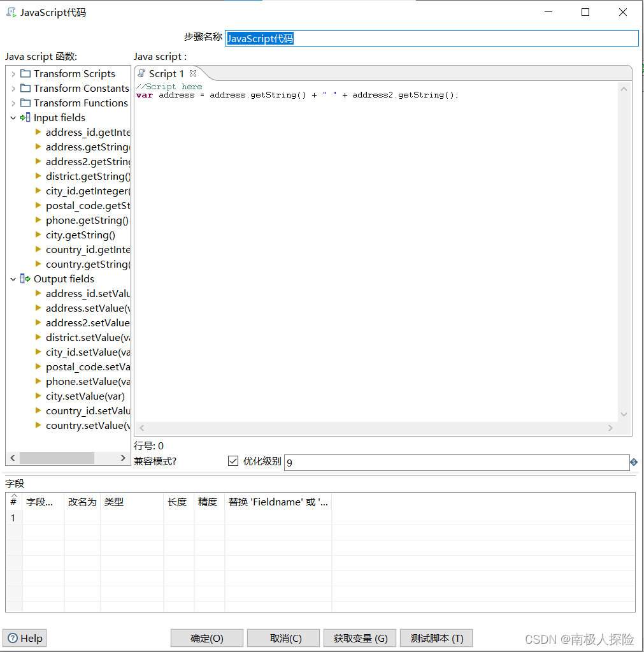Click the 改名为 column header
Image resolution: width=644 pixels, height=652 pixels.
tap(82, 502)
